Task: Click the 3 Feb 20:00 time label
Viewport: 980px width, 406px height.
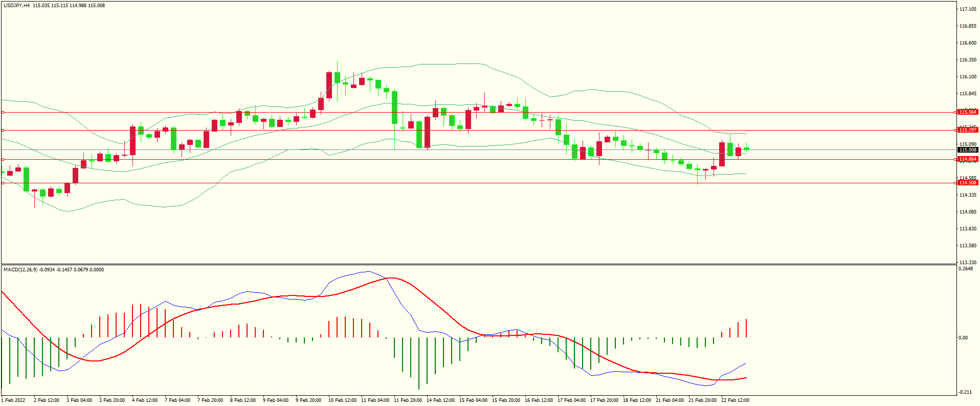Action: (112, 400)
